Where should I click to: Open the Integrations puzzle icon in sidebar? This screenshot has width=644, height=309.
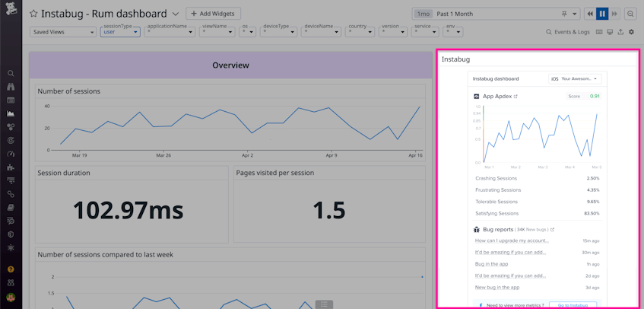click(x=11, y=167)
